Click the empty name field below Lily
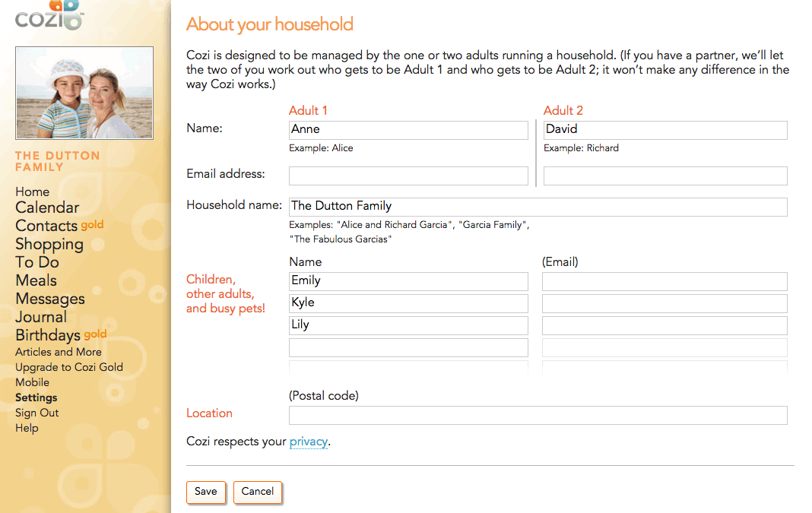This screenshot has height=513, width=812. (408, 347)
